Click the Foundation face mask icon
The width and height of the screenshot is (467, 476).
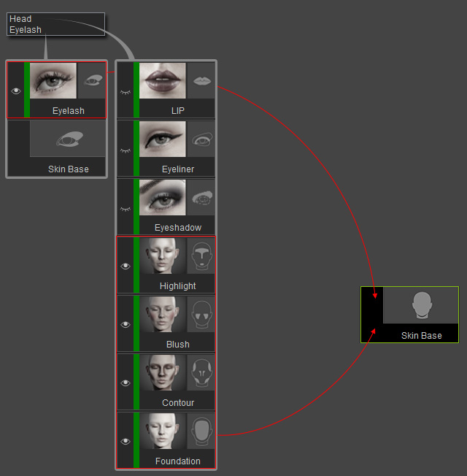(201, 431)
